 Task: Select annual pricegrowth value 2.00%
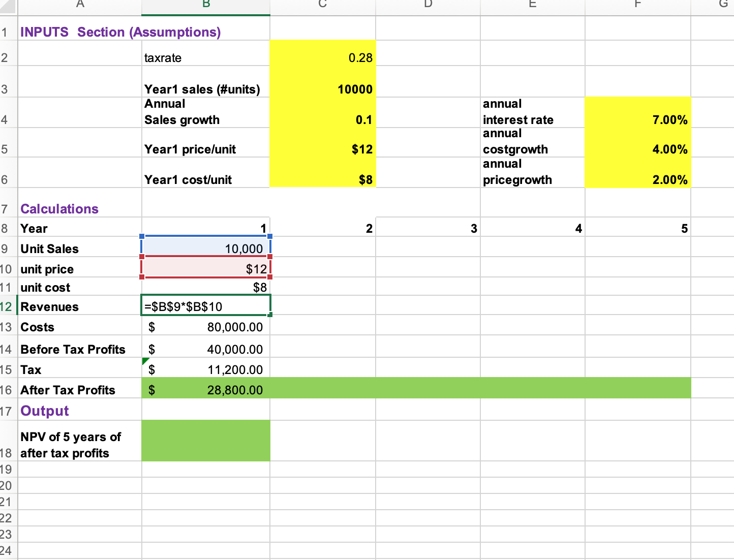638,173
